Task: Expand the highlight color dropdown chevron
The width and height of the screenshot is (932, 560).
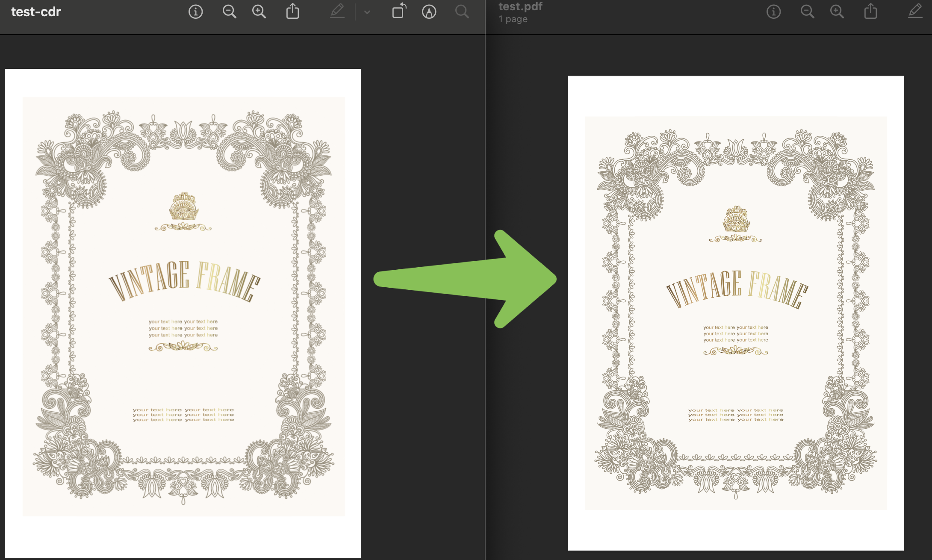Action: [367, 12]
